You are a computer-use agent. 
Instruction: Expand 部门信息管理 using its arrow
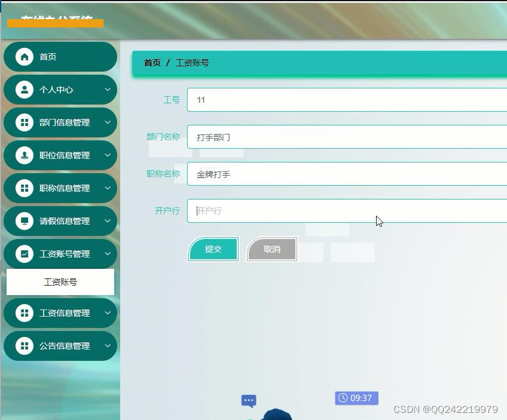(108, 122)
